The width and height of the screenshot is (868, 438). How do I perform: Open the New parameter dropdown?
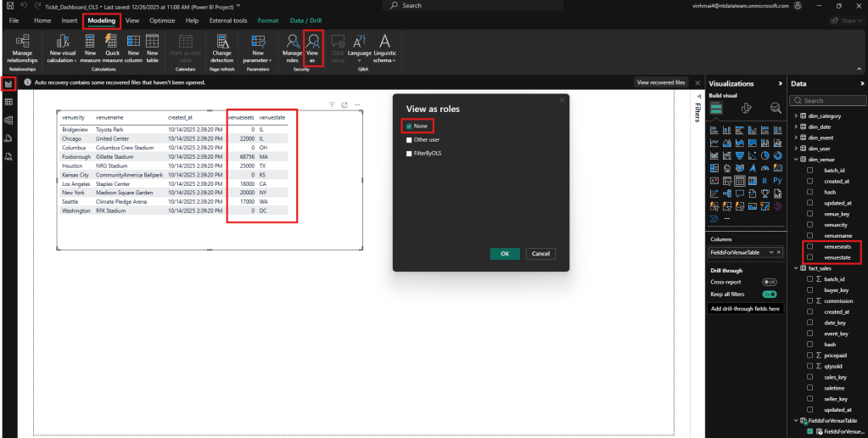click(257, 48)
